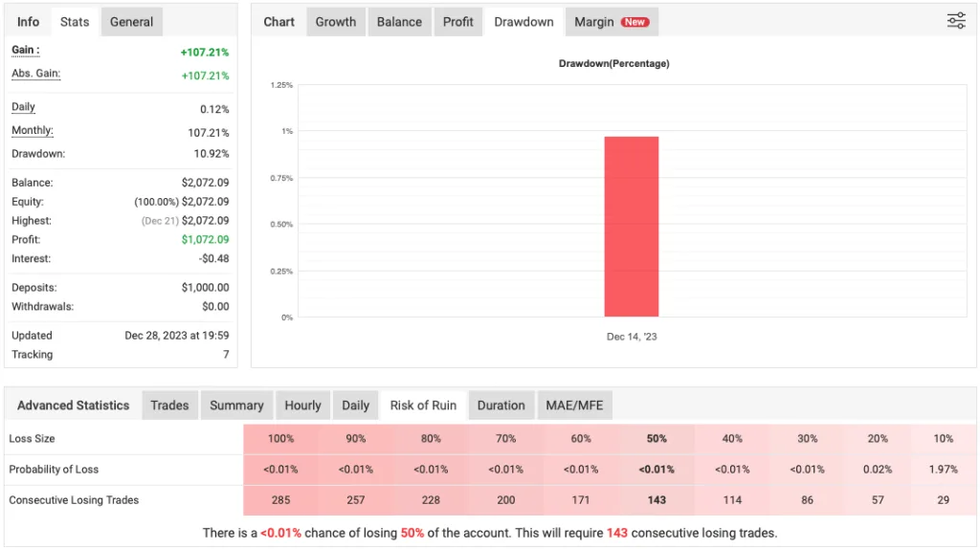Click the Loss Size row label
This screenshot has height=549, width=980.
[x=32, y=438]
